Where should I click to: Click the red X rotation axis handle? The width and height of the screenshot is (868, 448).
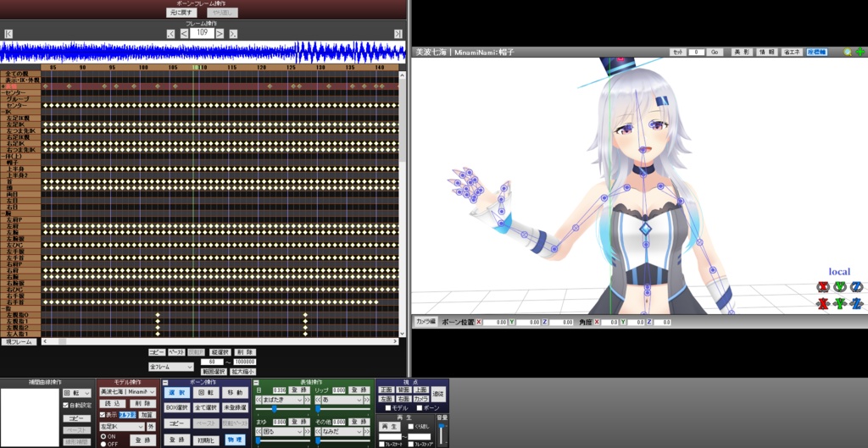tap(823, 286)
